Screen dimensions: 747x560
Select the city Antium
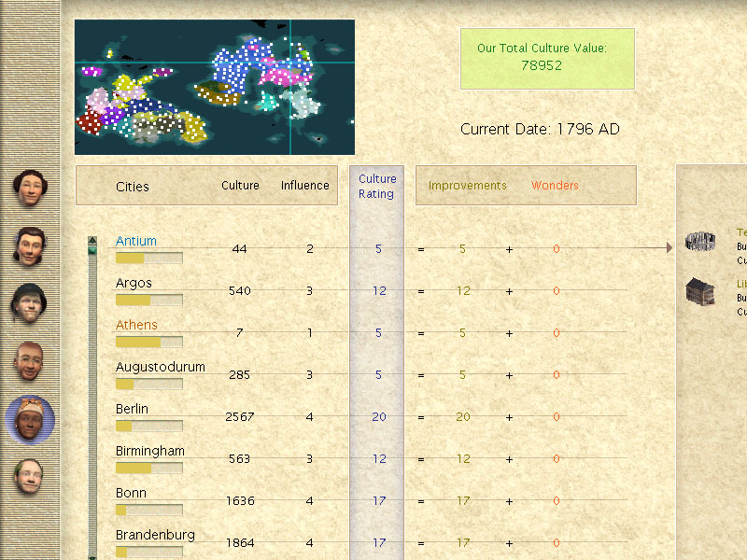pyautogui.click(x=136, y=241)
